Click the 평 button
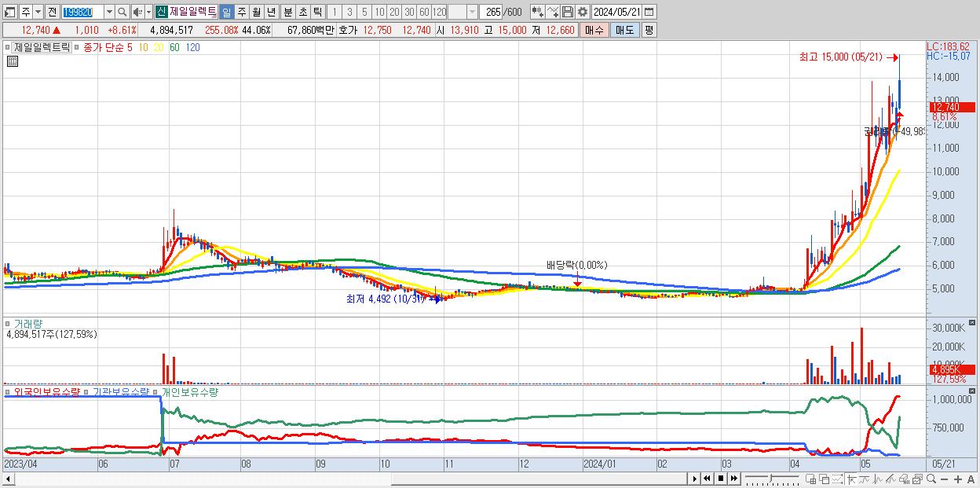 (x=649, y=30)
